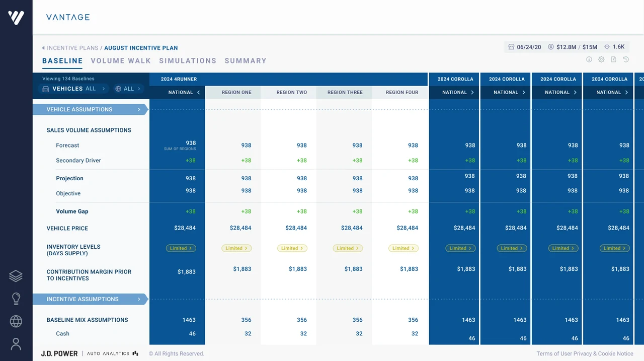This screenshot has width=644, height=361.
Task: Expand the Incentive Assumptions section
Action: [x=90, y=299]
